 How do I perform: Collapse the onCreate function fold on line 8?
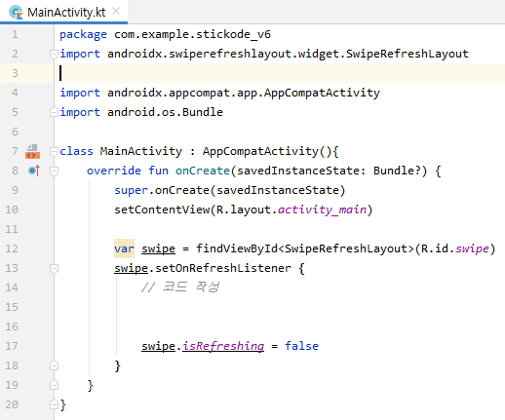click(54, 171)
